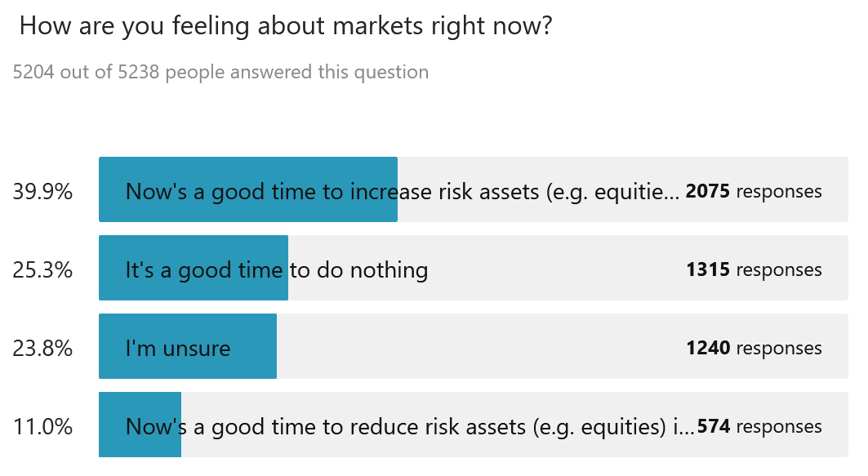Select the 'increase risk assets' answer text
Viewport: 868px width, 476px height.
(x=402, y=192)
